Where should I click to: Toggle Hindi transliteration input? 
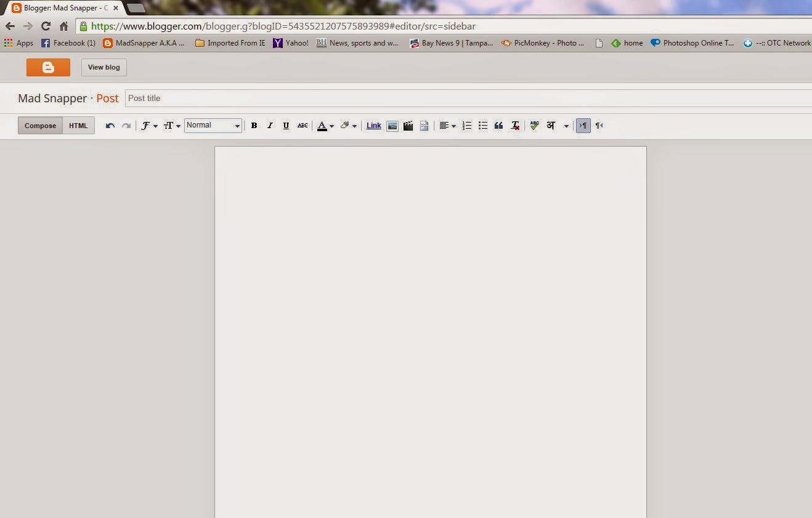click(551, 126)
